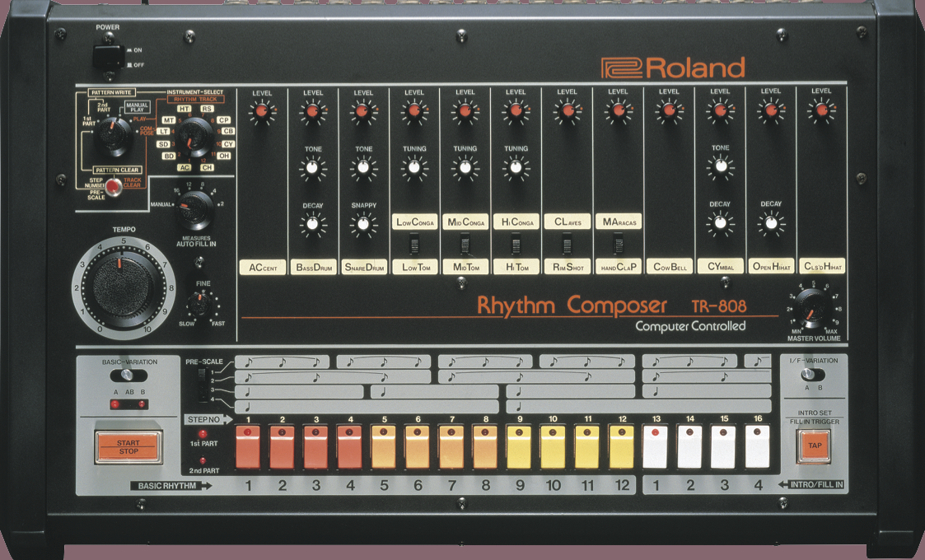925x560 pixels.
Task: Tap orange step button 6
Action: tap(418, 447)
